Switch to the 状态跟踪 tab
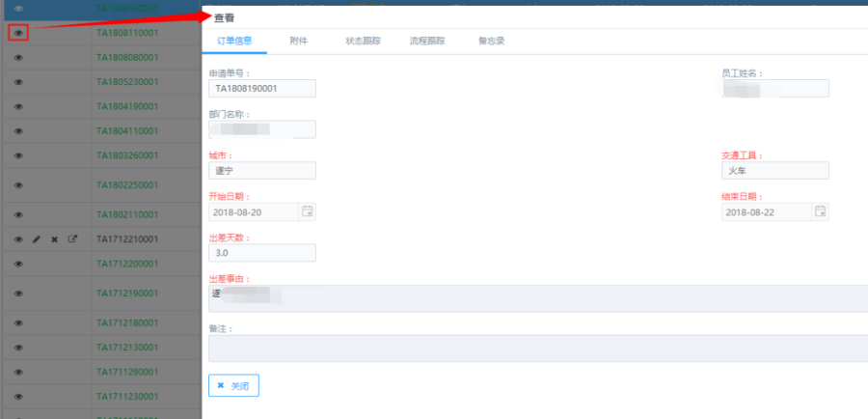Image resolution: width=868 pixels, height=419 pixels. pos(363,42)
